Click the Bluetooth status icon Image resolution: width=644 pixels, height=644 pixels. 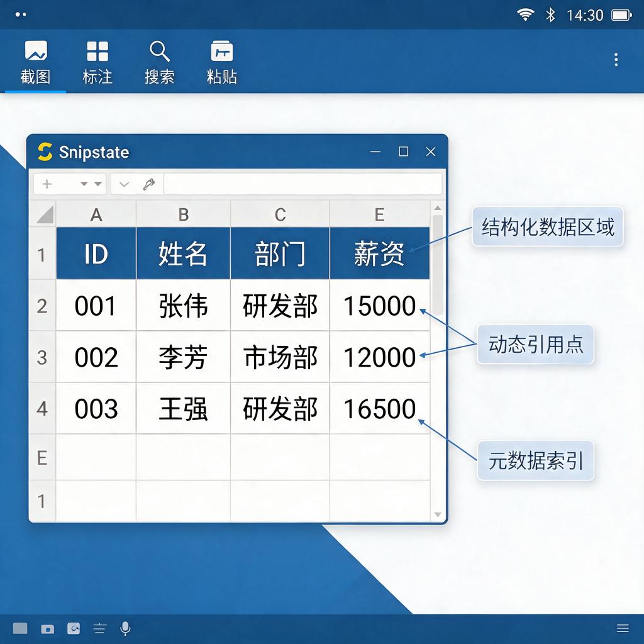pyautogui.click(x=550, y=15)
